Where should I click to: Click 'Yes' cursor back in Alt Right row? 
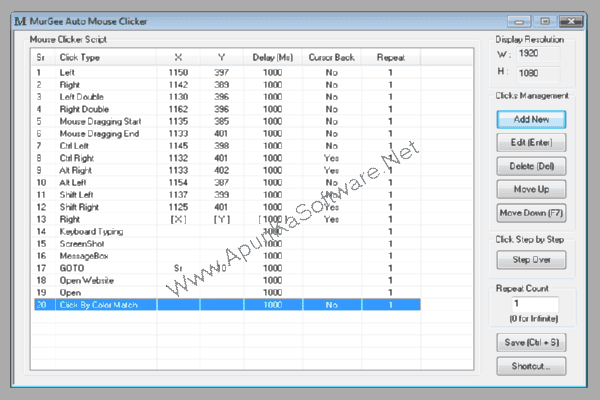331,170
